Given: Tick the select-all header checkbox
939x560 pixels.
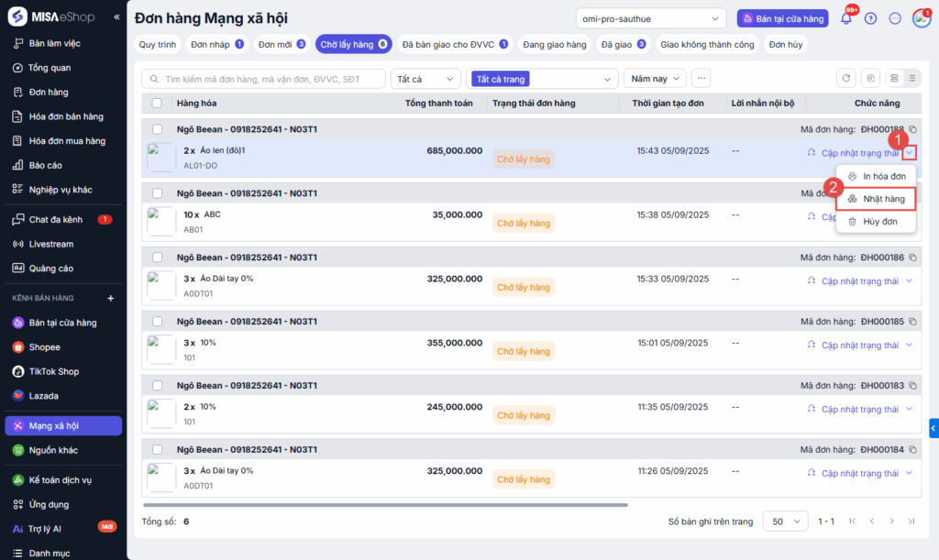Looking at the screenshot, I should (157, 104).
